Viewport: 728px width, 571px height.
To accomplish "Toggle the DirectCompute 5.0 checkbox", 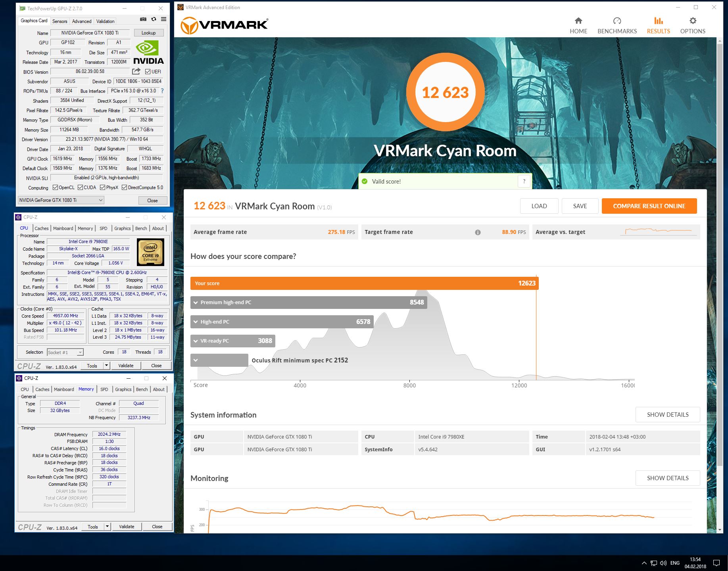I will 124,188.
